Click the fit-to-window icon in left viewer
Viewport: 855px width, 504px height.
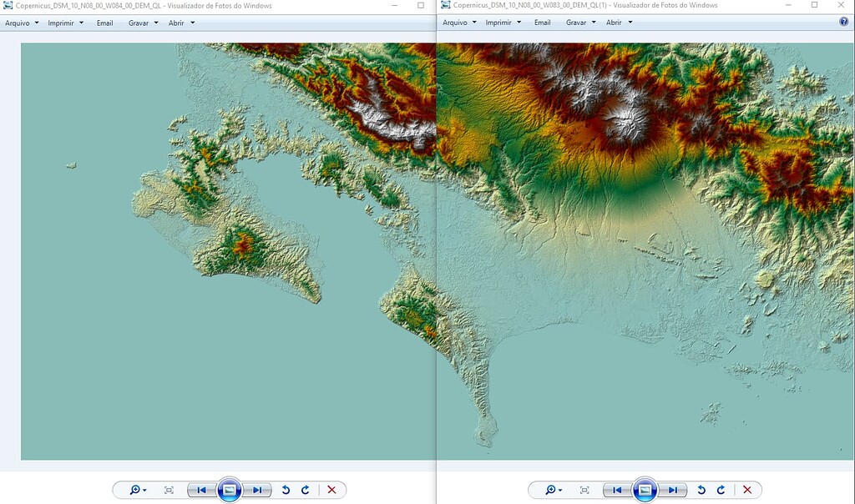(168, 490)
